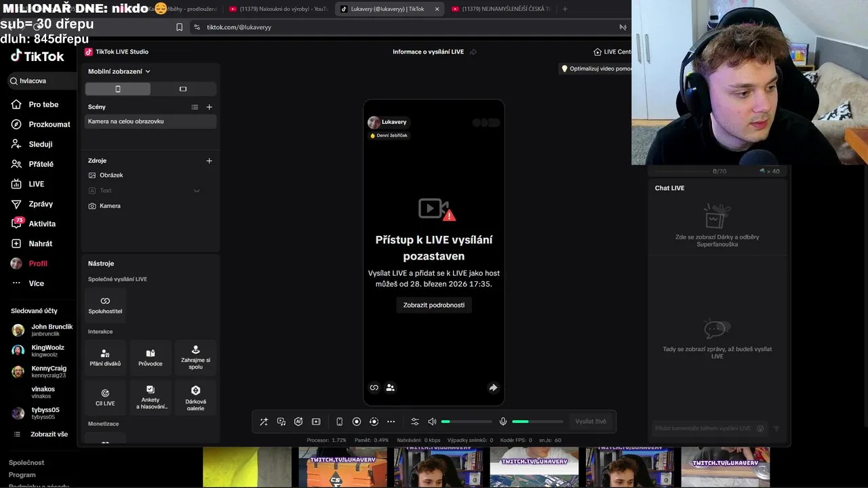868x488 pixels.
Task: Switch to Nakoukni do výroby YouTube tab
Action: pos(278,9)
